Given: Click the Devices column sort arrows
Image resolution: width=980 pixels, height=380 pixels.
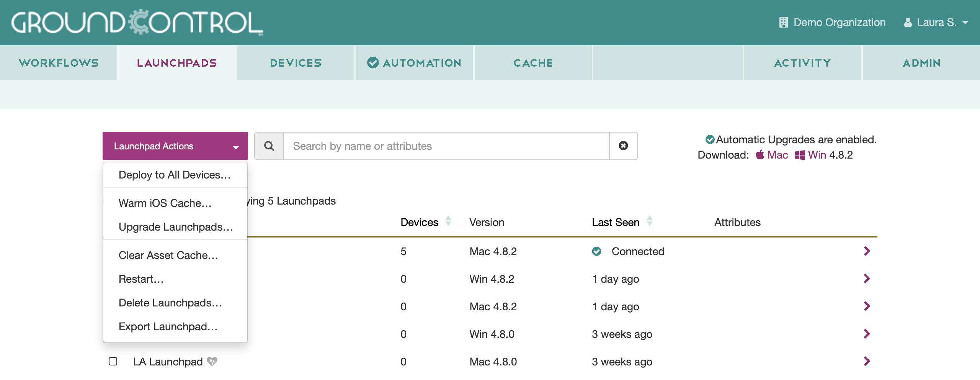Looking at the screenshot, I should 448,221.
